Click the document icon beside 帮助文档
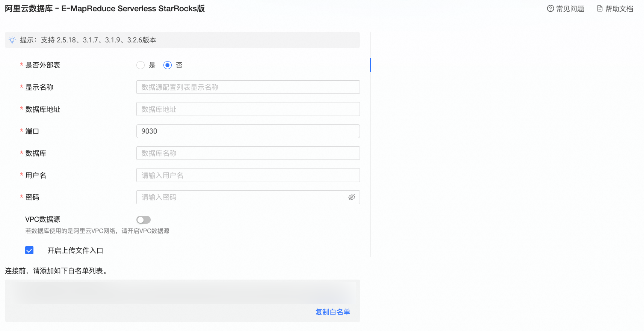The width and height of the screenshot is (644, 331). point(600,9)
